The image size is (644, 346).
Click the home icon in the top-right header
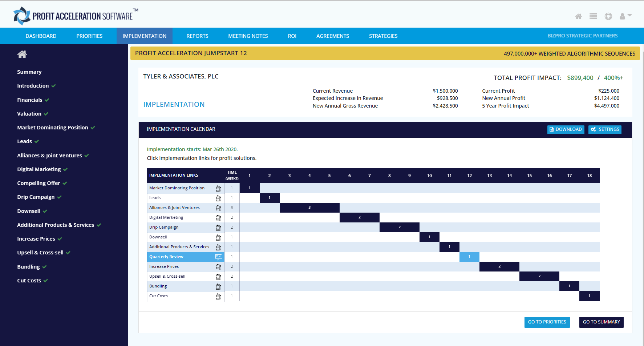coord(578,16)
